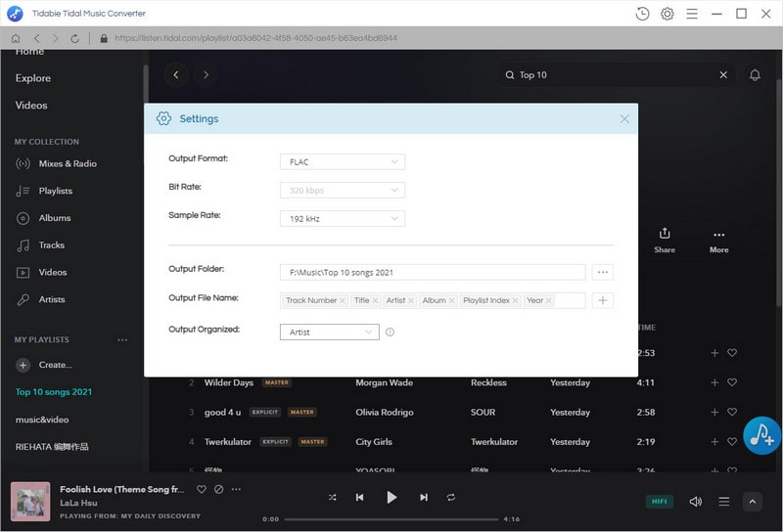
Task: Show info about Output Organized
Action: click(390, 332)
